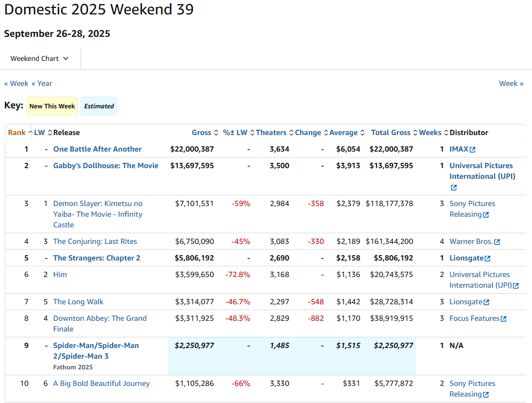Open the Weekend Chart dropdown
Viewport: 532px width, 403px height.
click(40, 59)
